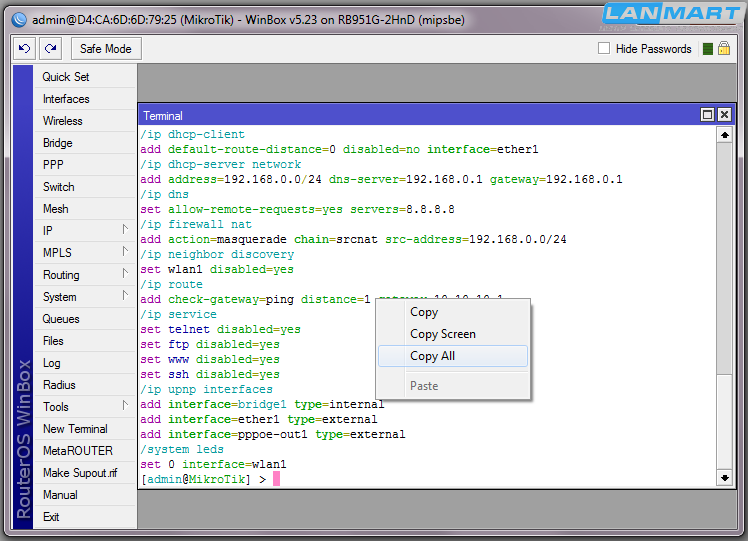Image resolution: width=748 pixels, height=541 pixels.
Task: Click the WinBox logo in title bar
Action: click(x=19, y=20)
